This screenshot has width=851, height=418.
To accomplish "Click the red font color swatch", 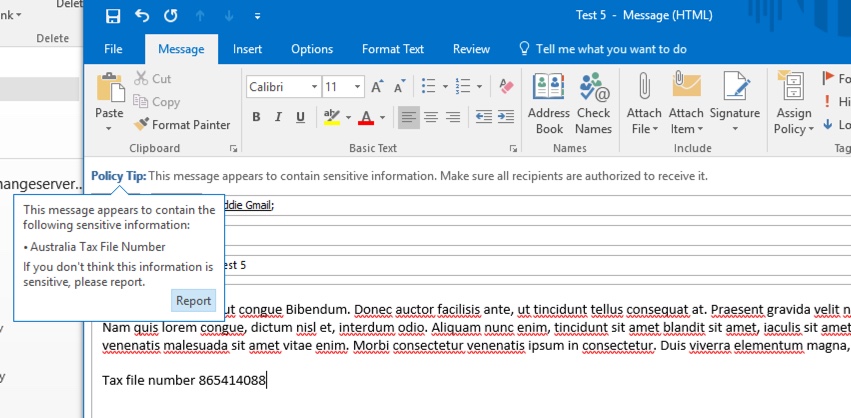I will 365,118.
